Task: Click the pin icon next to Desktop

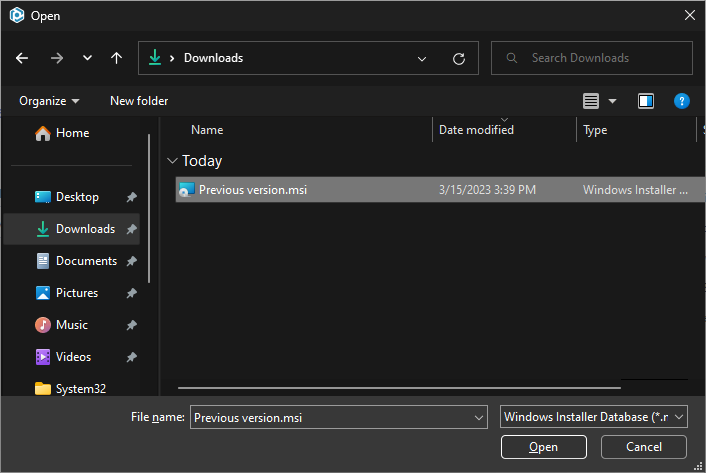Action: tap(131, 197)
